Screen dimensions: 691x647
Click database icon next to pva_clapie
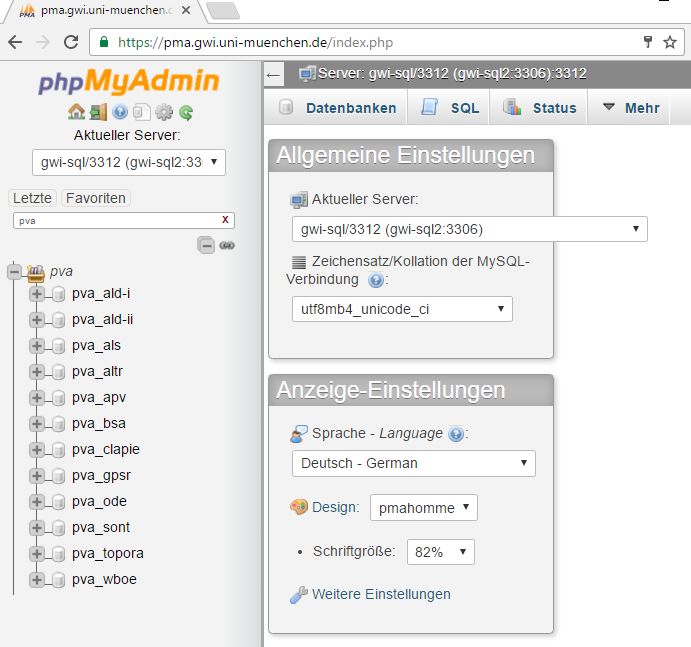58,450
